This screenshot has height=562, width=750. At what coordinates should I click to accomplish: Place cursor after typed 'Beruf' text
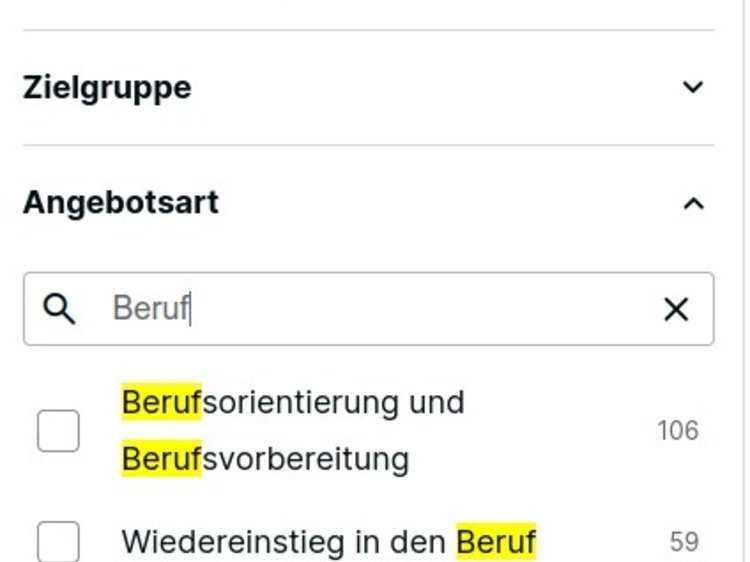point(192,310)
